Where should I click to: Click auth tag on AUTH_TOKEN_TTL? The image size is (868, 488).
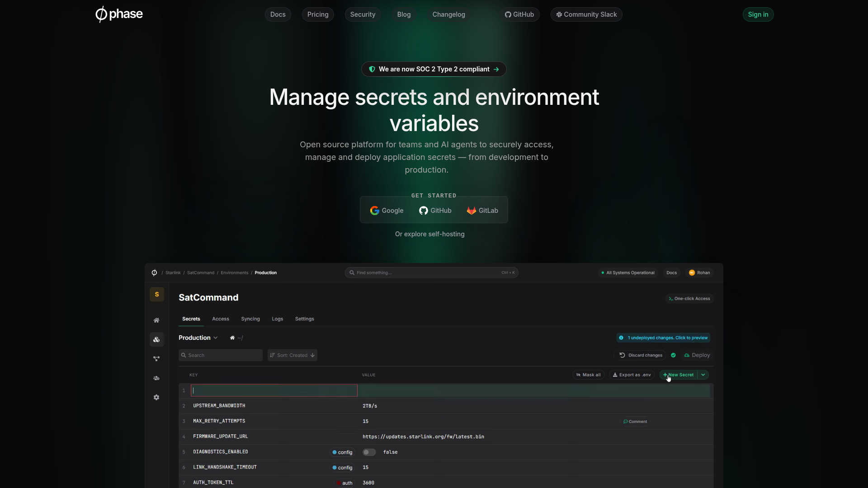point(344,483)
